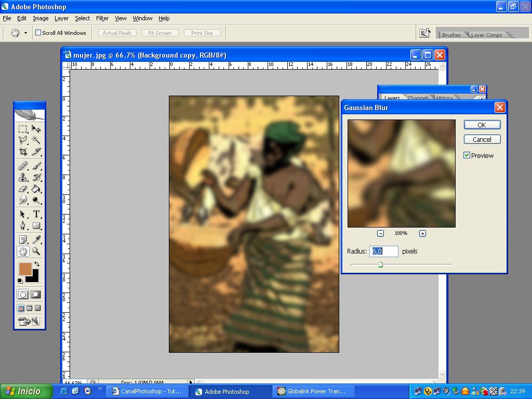Select the Rectangular Marquee tool
The height and width of the screenshot is (399, 532).
pos(23,129)
